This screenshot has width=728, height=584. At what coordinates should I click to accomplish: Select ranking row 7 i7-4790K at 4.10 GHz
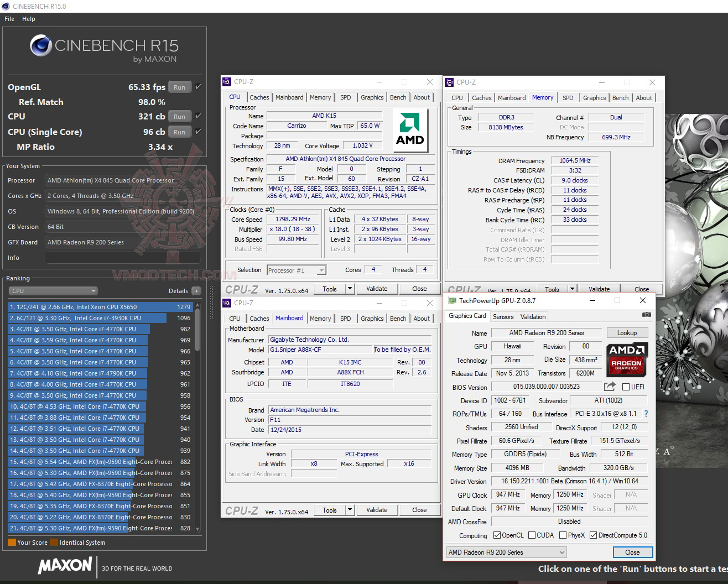coord(100,373)
